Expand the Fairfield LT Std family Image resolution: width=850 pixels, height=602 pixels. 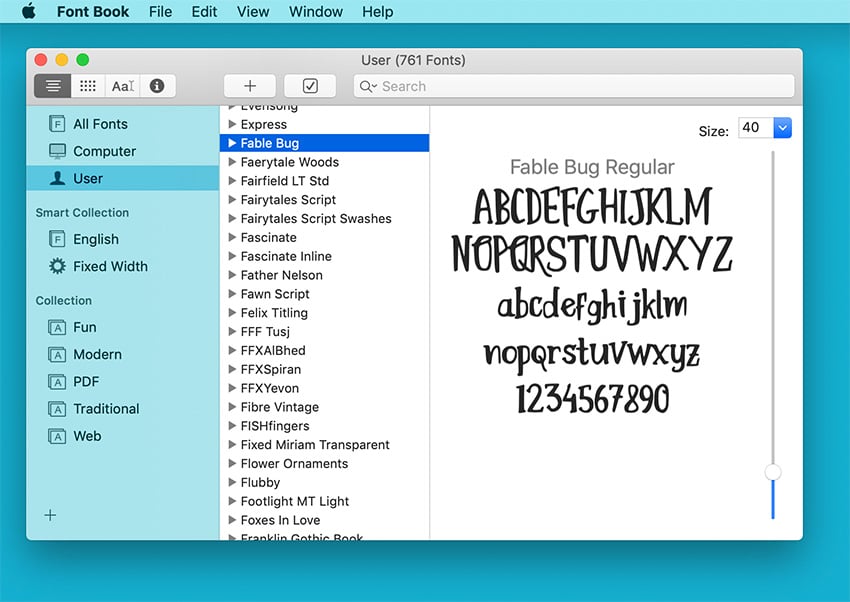tap(232, 180)
